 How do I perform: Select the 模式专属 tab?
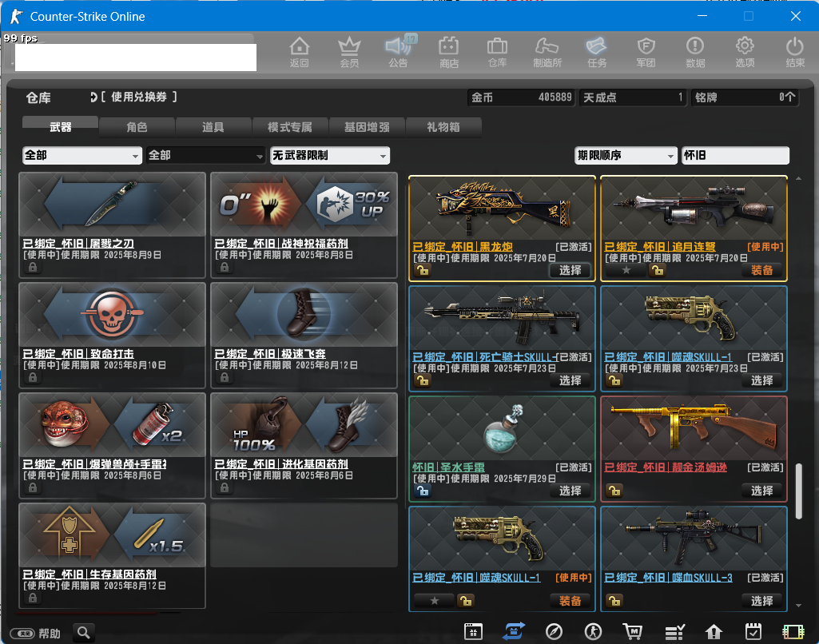290,127
